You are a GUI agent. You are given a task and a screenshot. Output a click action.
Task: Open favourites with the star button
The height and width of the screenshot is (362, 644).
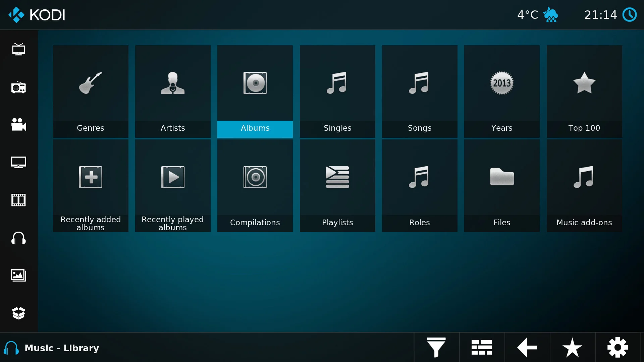click(572, 348)
